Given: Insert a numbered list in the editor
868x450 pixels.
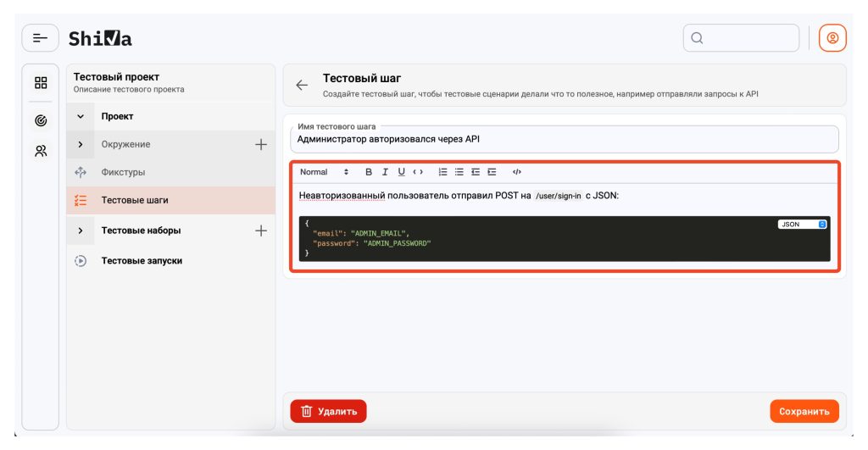Looking at the screenshot, I should 442,172.
